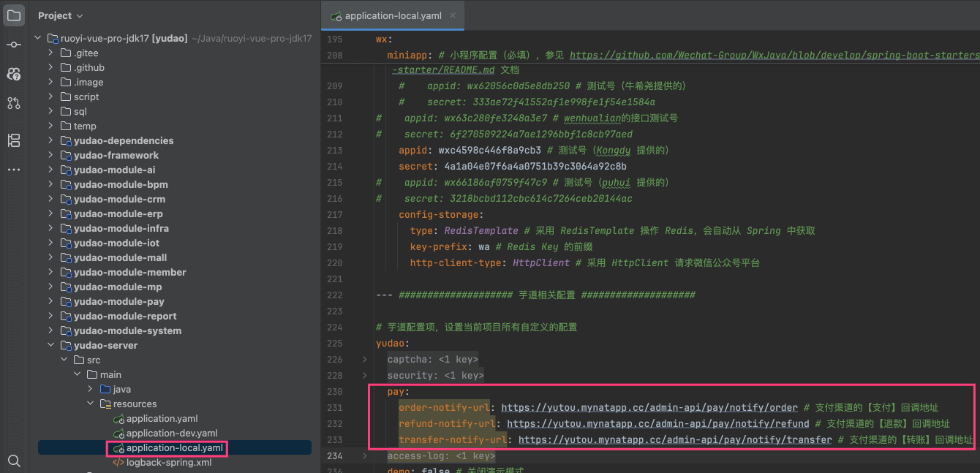This screenshot has height=473, width=980.
Task: Open the Structure tool window icon
Action: pos(14,140)
